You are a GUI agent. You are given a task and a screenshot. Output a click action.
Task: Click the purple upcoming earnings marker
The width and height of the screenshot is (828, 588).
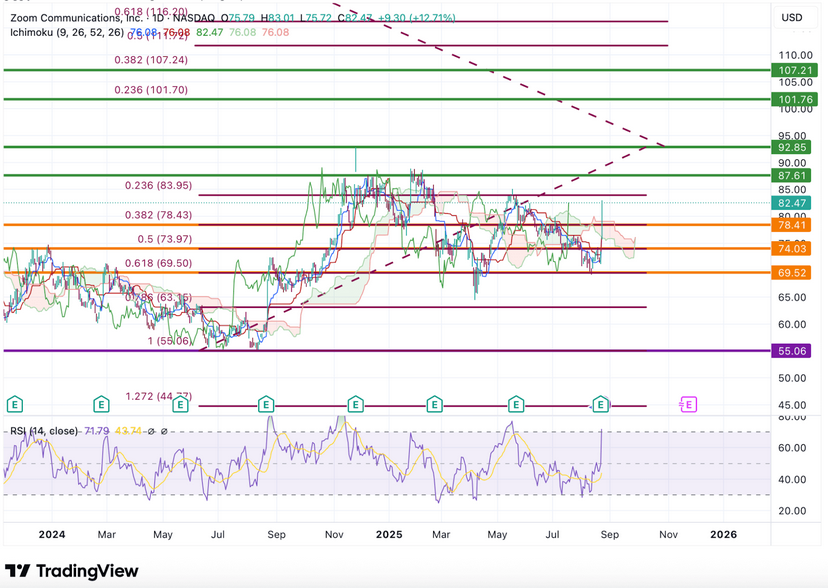click(688, 404)
